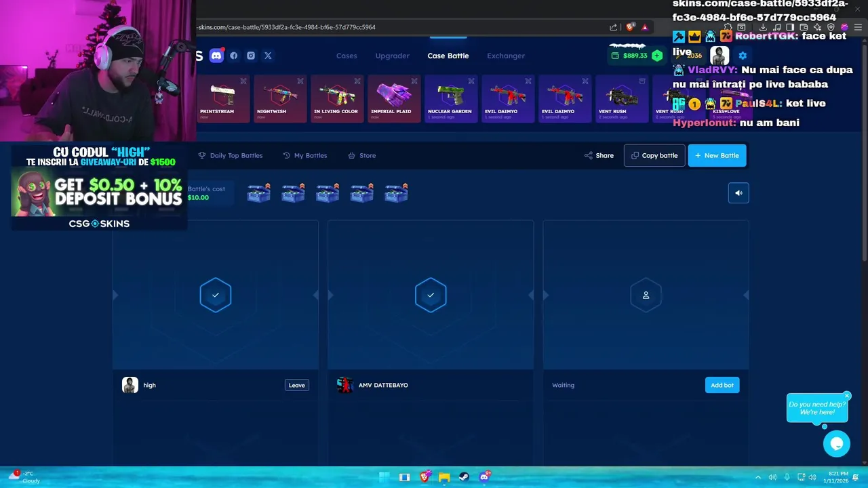The width and height of the screenshot is (868, 488).
Task: Switch to the Cases tab
Action: pyautogui.click(x=347, y=56)
